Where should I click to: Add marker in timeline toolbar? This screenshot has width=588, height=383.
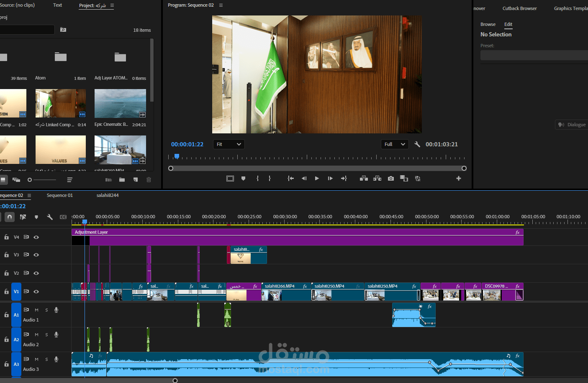(x=36, y=217)
